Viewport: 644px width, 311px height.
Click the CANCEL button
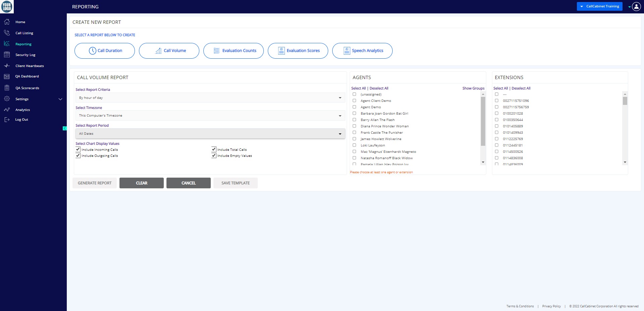click(x=189, y=183)
